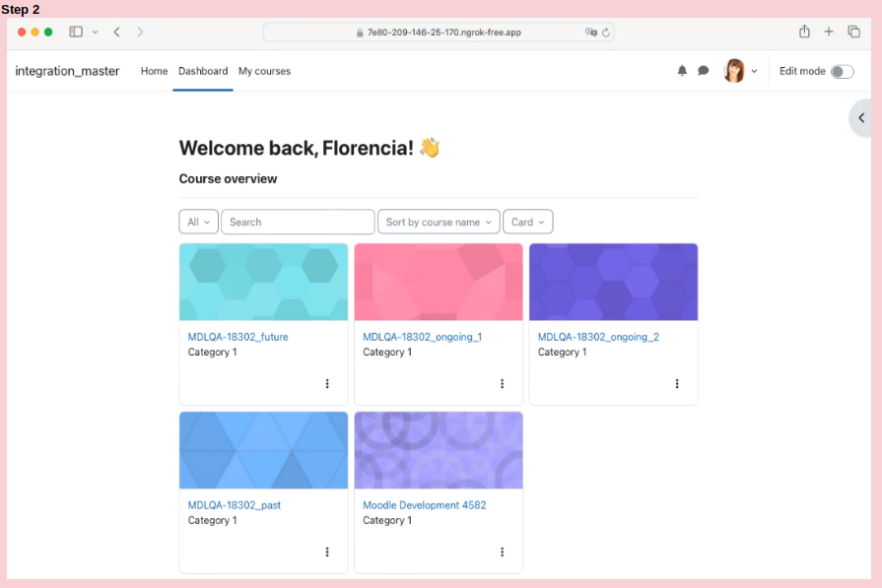The image size is (882, 588).
Task: Open the messaging speech bubble icon
Action: click(x=703, y=71)
